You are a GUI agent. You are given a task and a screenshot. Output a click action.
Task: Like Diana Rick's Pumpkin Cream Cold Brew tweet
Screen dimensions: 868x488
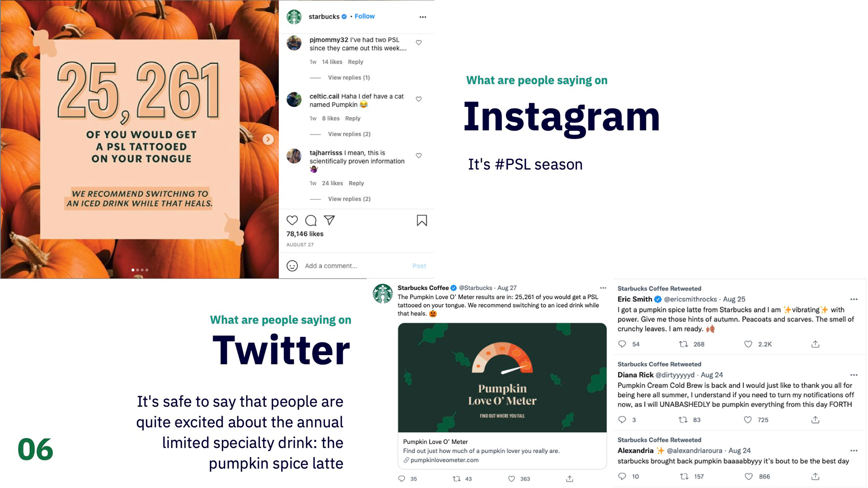pyautogui.click(x=748, y=420)
